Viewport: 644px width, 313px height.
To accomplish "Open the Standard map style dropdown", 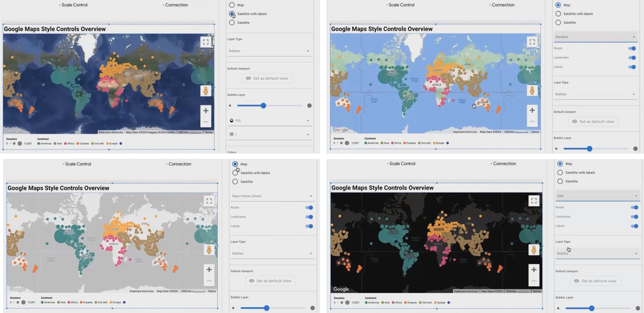I will tap(596, 37).
